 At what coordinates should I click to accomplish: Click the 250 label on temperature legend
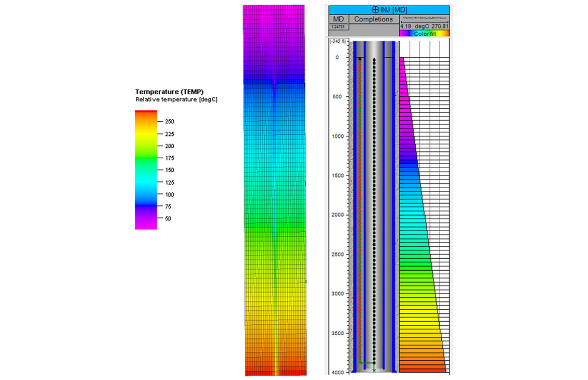point(170,121)
